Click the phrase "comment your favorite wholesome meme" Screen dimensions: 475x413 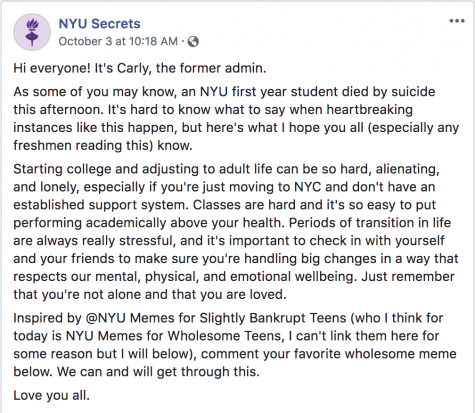[x=329, y=354]
